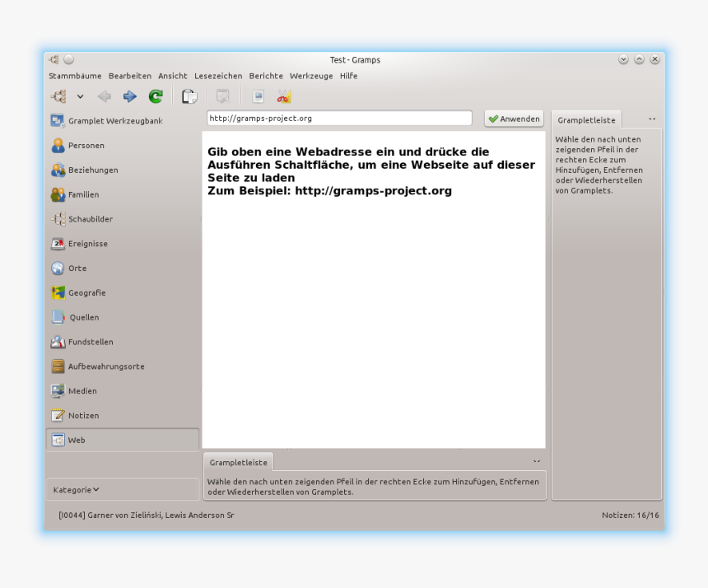The height and width of the screenshot is (588, 708).
Task: Click the Schaubilder label
Action: tap(91, 219)
